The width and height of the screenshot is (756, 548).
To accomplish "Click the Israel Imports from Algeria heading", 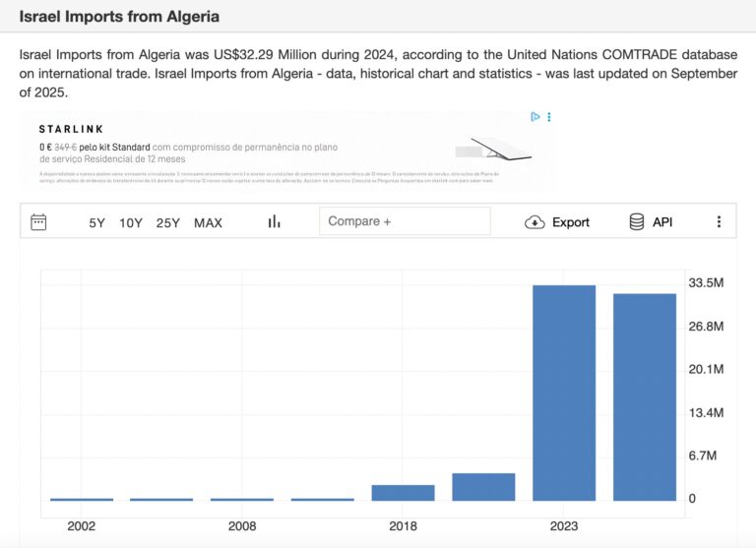I will click(x=119, y=17).
